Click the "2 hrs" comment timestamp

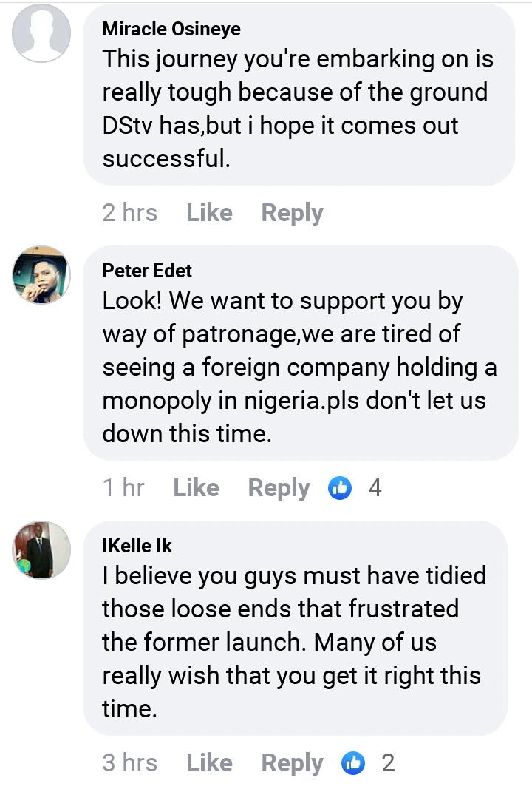point(129,213)
